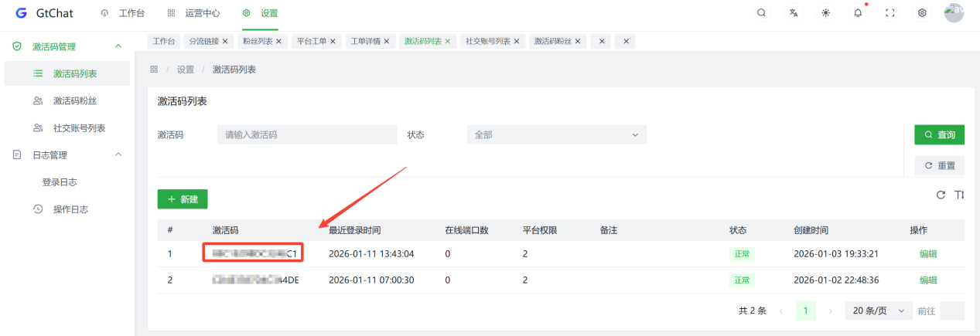Click the search magnifier icon in header
The image size is (980, 336).
click(762, 13)
